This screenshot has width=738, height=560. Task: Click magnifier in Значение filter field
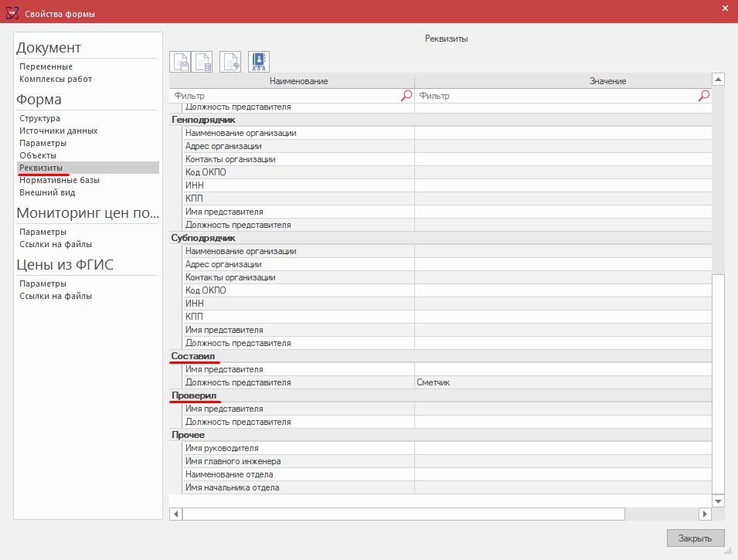pyautogui.click(x=703, y=96)
